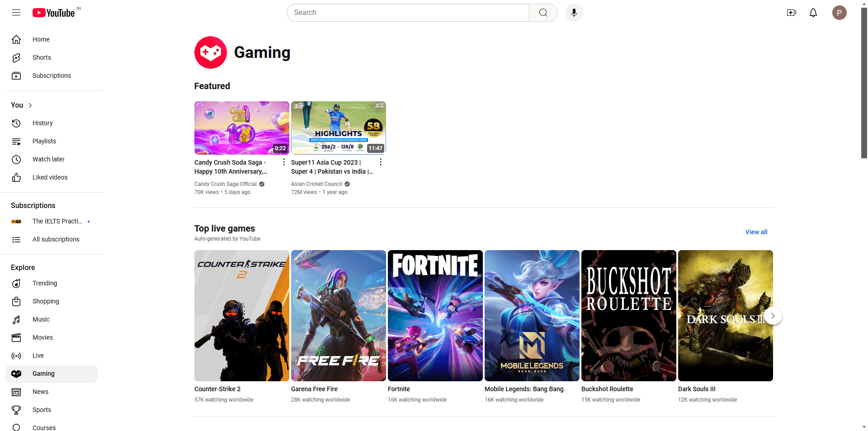Open the Counter-Strike 2 game card

[242, 316]
